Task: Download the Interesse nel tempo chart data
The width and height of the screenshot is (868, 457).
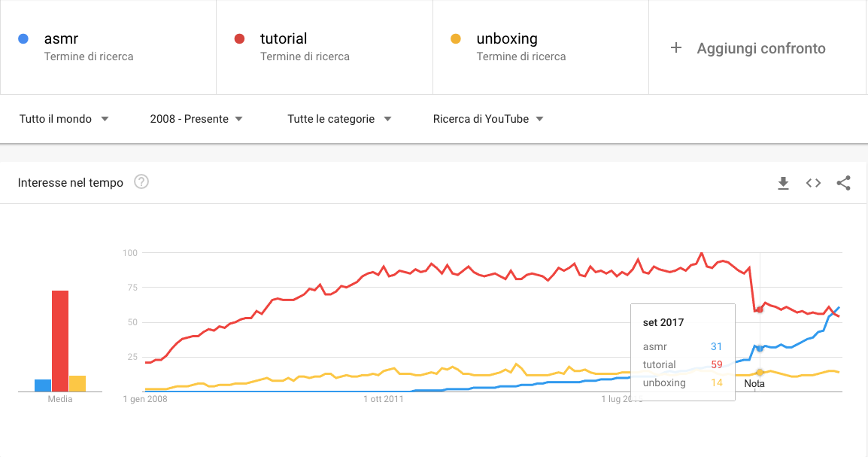Action: 783,183
